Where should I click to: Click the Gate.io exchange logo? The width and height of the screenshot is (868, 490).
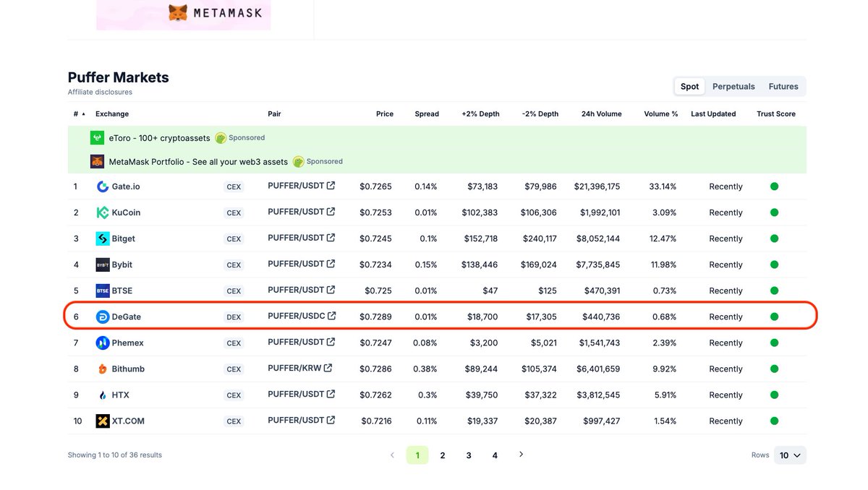tap(102, 186)
